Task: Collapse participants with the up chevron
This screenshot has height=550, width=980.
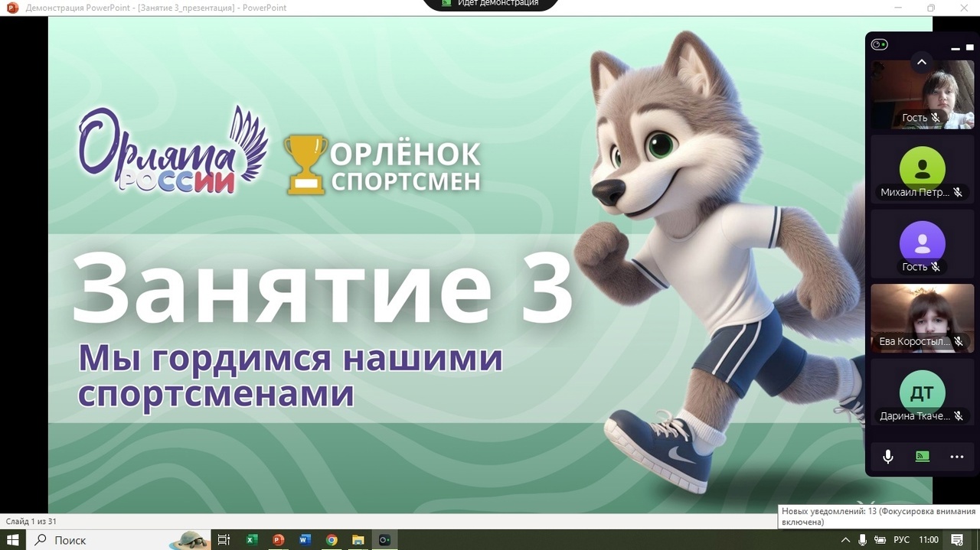Action: point(922,62)
